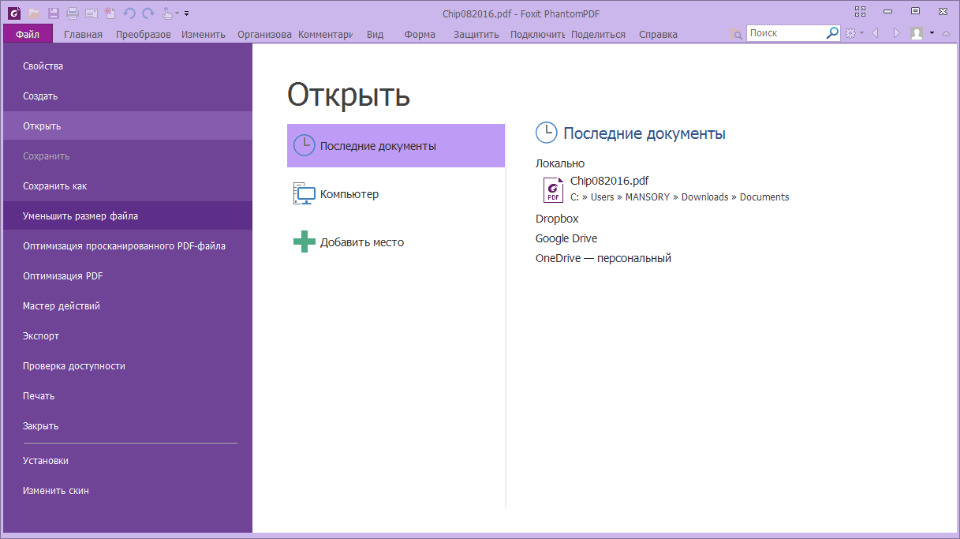960x539 pixels.
Task: Click the green plus icon
Action: tap(304, 242)
